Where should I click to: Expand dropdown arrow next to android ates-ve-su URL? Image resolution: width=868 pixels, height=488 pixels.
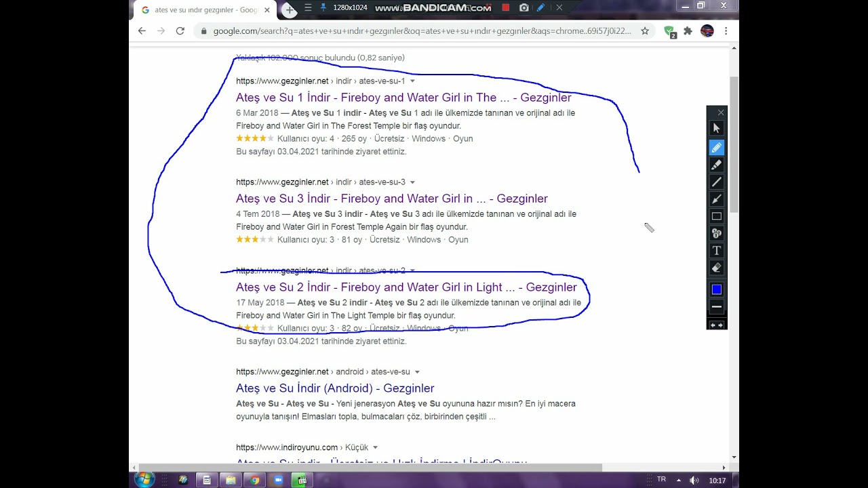pos(417,372)
